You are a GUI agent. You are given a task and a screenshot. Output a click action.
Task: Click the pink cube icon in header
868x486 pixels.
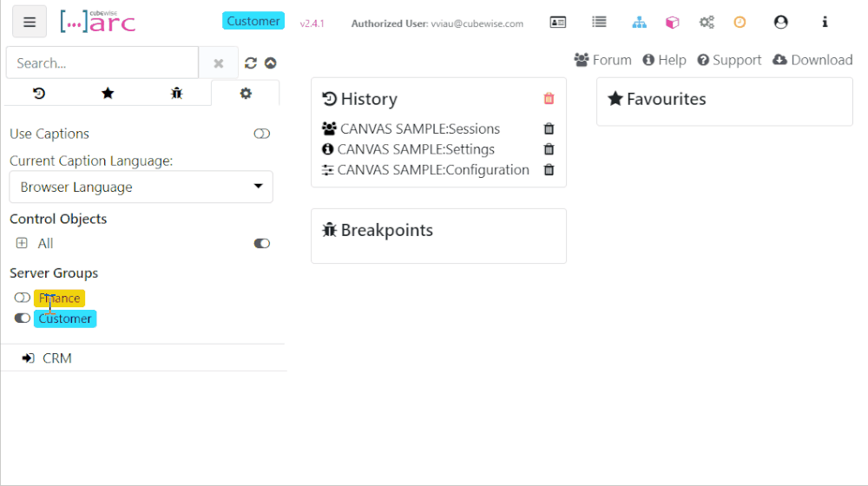673,23
